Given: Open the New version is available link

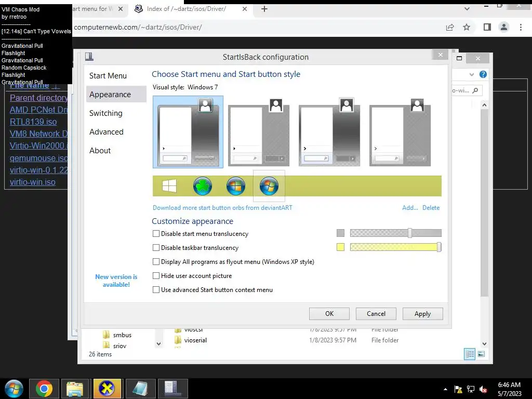Looking at the screenshot, I should [116, 281].
